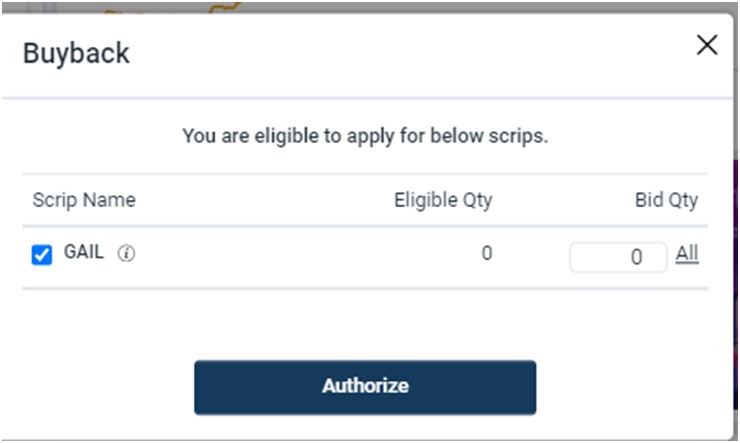This screenshot has height=443, width=740.
Task: Submit the bid with the dark blue Authorize button
Action: click(x=365, y=387)
